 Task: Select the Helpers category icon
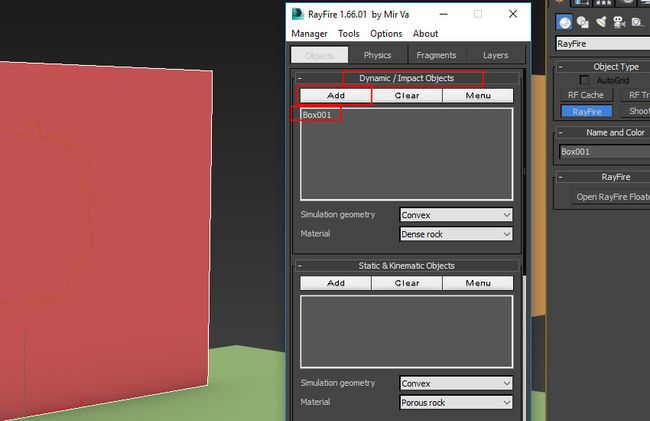637,22
